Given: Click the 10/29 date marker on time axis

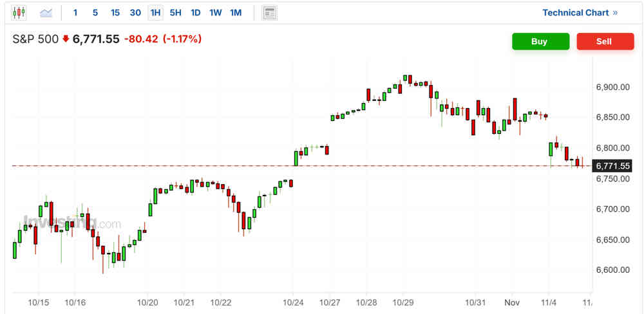Looking at the screenshot, I should (x=402, y=302).
